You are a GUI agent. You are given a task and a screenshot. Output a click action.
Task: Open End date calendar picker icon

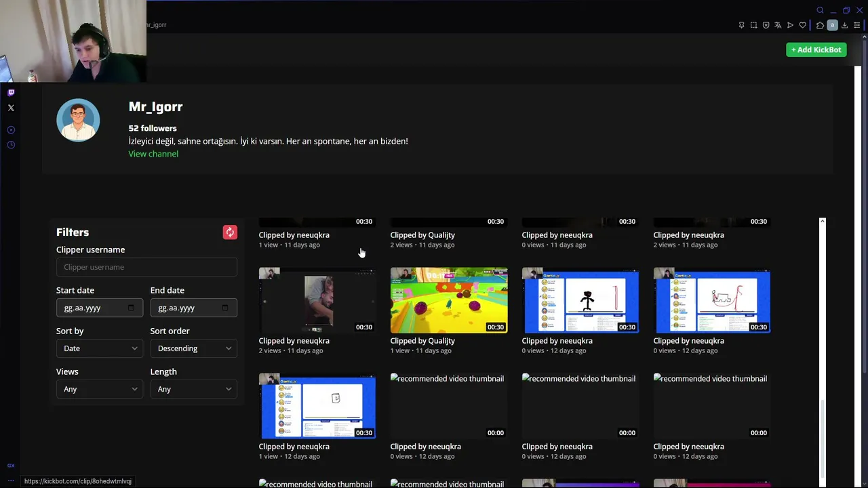[x=225, y=308]
